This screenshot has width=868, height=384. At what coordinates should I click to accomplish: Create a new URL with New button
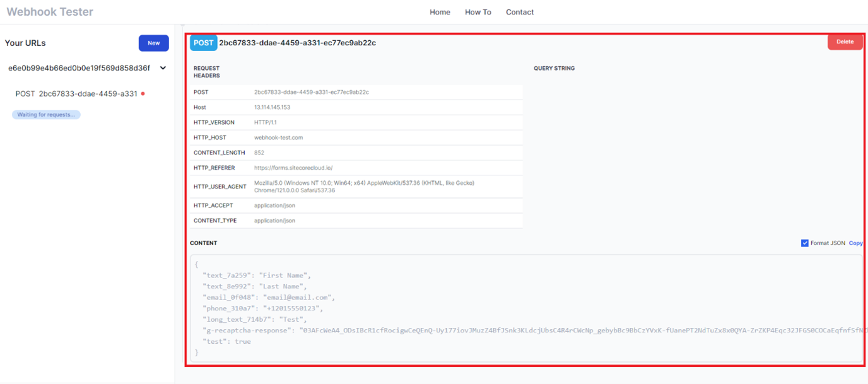coord(153,43)
